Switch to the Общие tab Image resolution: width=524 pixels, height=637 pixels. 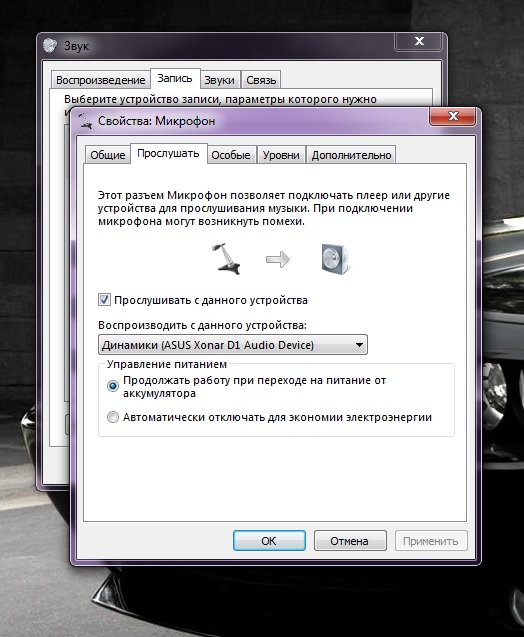pyautogui.click(x=108, y=155)
